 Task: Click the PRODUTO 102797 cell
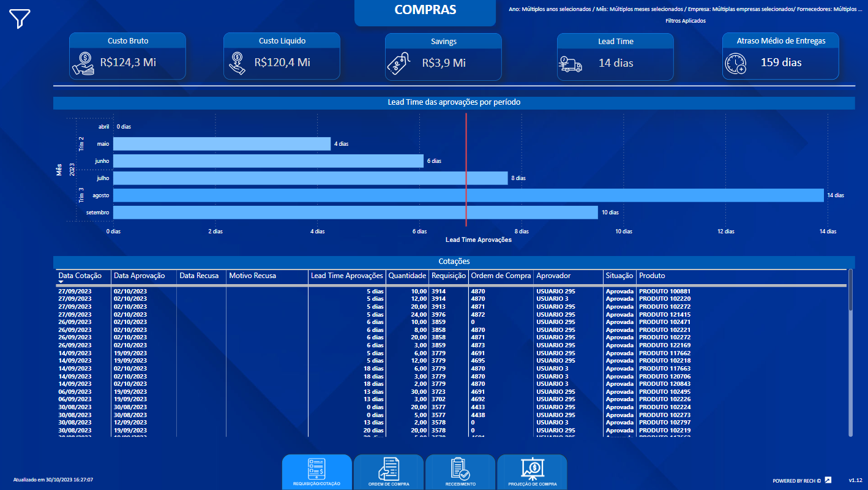click(665, 423)
